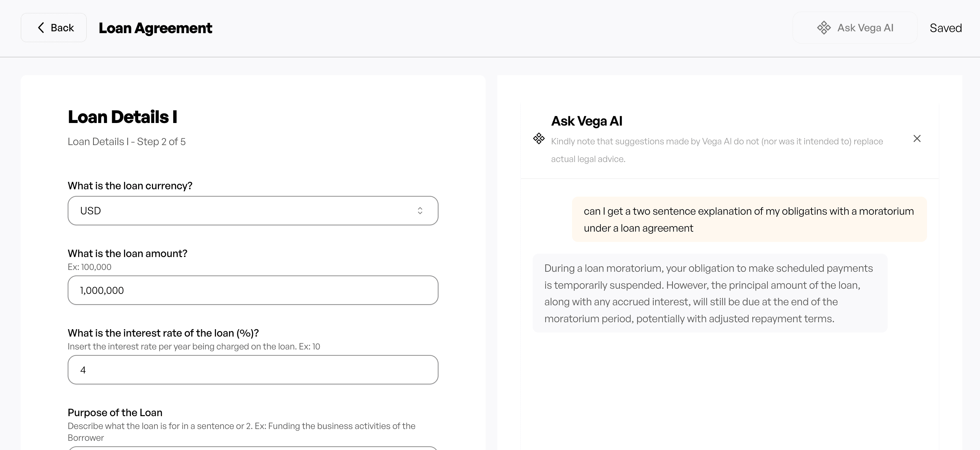Click the 'What is the loan amount?' label
Screen dimensions: 980x450
[x=127, y=254]
